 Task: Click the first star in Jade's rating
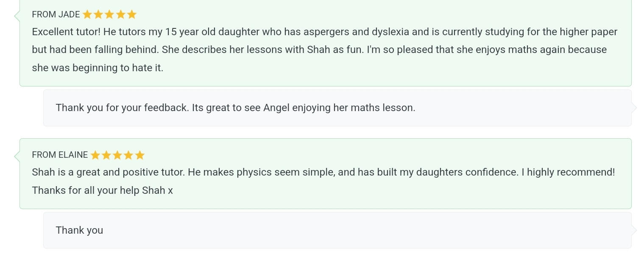click(x=87, y=15)
